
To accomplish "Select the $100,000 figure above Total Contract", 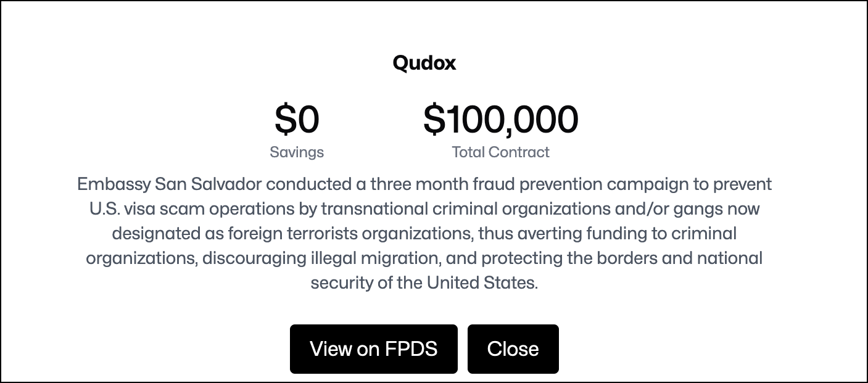I will pos(501,118).
